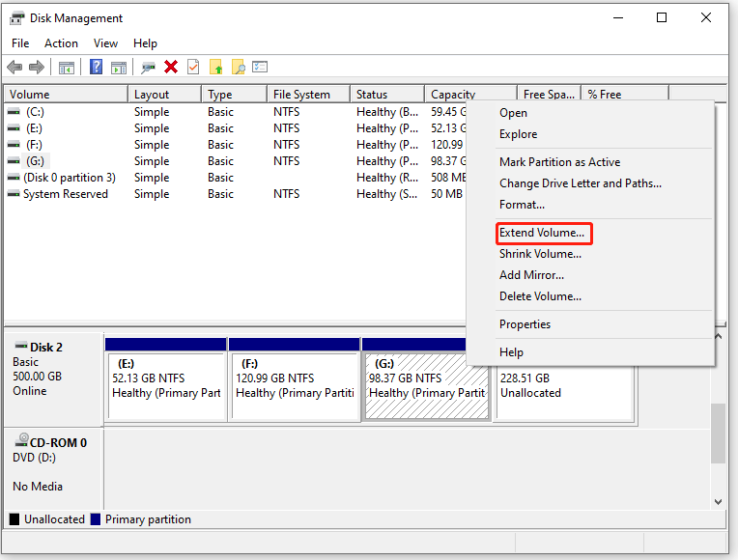The height and width of the screenshot is (560, 738).
Task: Click the black Unallocated legend swatch
Action: click(14, 519)
